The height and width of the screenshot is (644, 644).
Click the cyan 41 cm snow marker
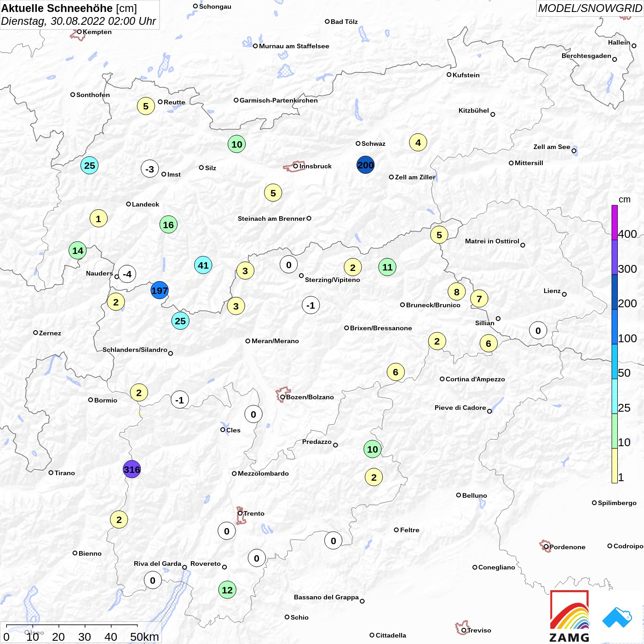point(203,265)
